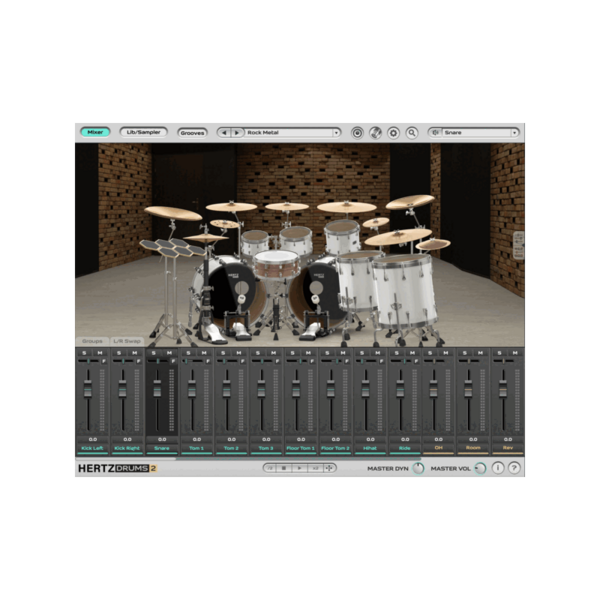Click the F button on Tom 1 channel
The width and height of the screenshot is (600, 600).
(208, 361)
